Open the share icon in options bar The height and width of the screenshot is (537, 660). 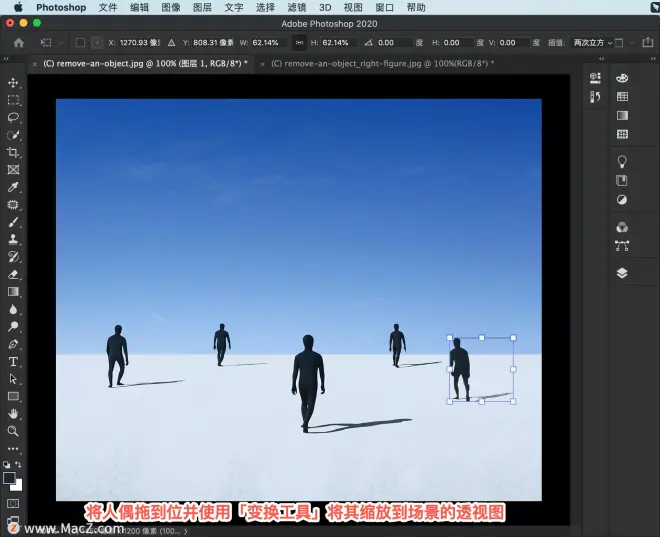648,42
